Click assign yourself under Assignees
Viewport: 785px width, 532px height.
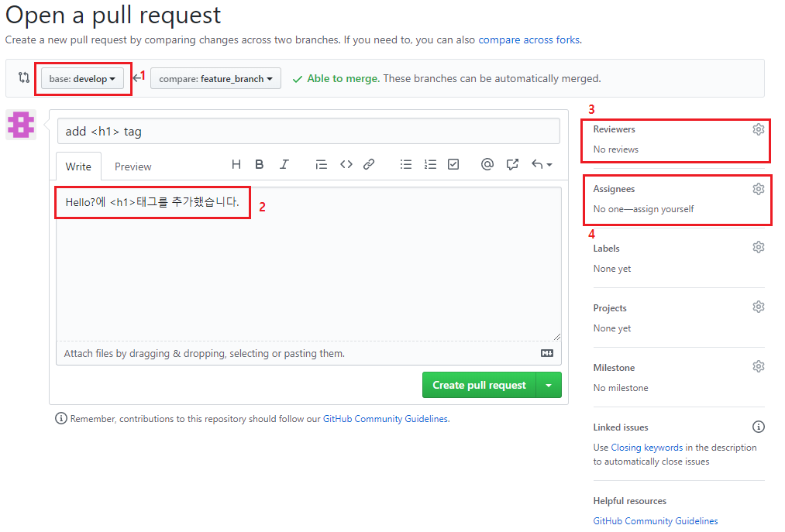663,209
